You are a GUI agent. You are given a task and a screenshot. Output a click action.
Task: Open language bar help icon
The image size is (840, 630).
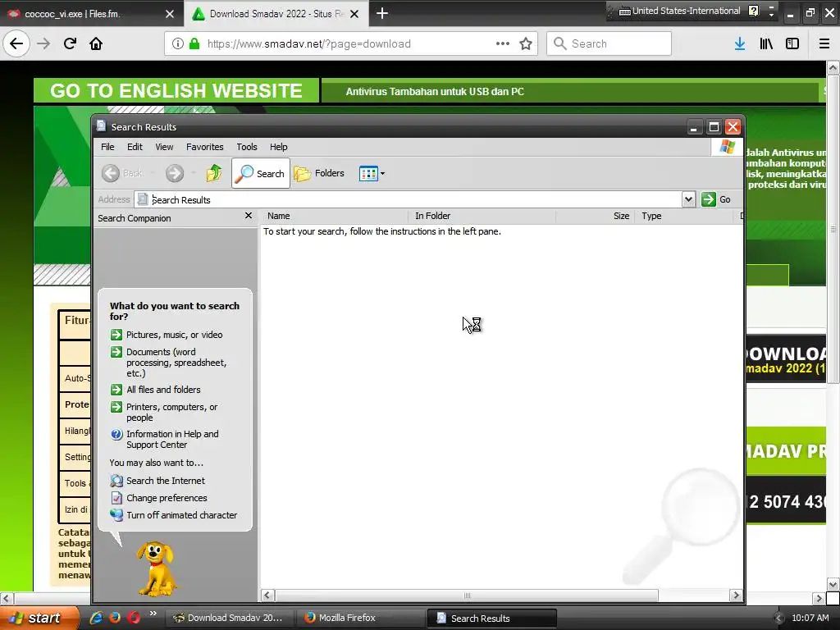[x=753, y=11]
